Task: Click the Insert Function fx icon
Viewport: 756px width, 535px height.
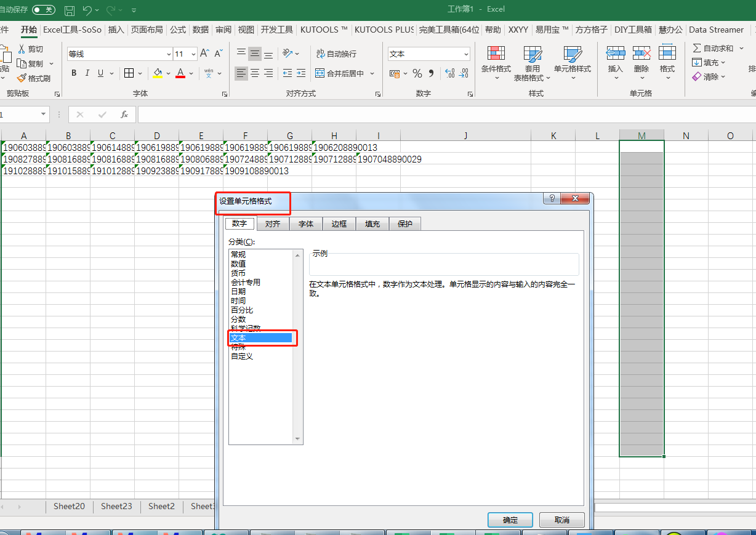Action: tap(124, 115)
